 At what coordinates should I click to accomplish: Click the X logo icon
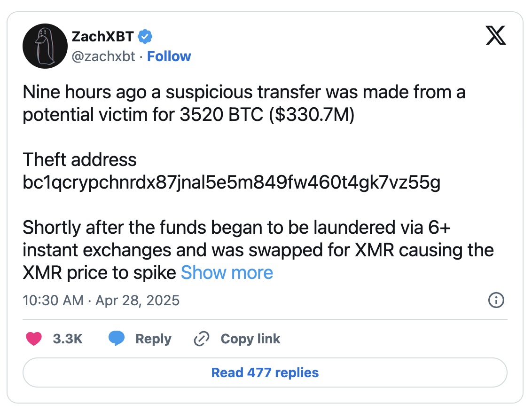click(495, 36)
